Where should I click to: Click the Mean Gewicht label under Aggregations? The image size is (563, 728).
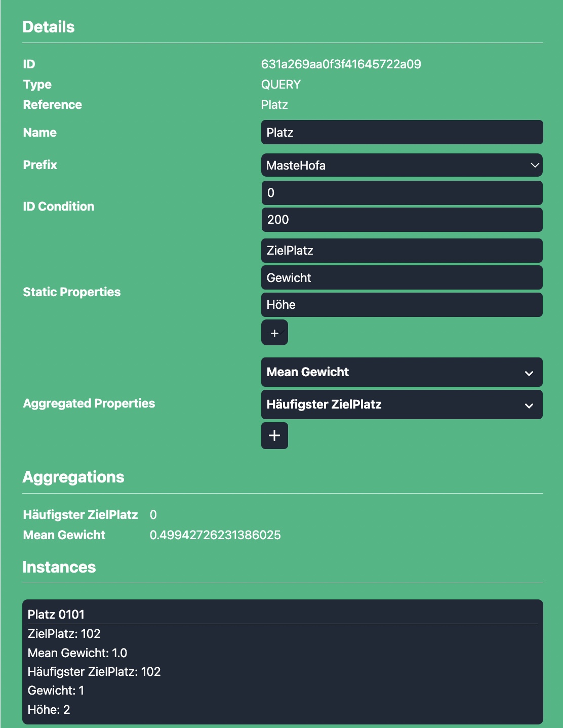point(64,535)
